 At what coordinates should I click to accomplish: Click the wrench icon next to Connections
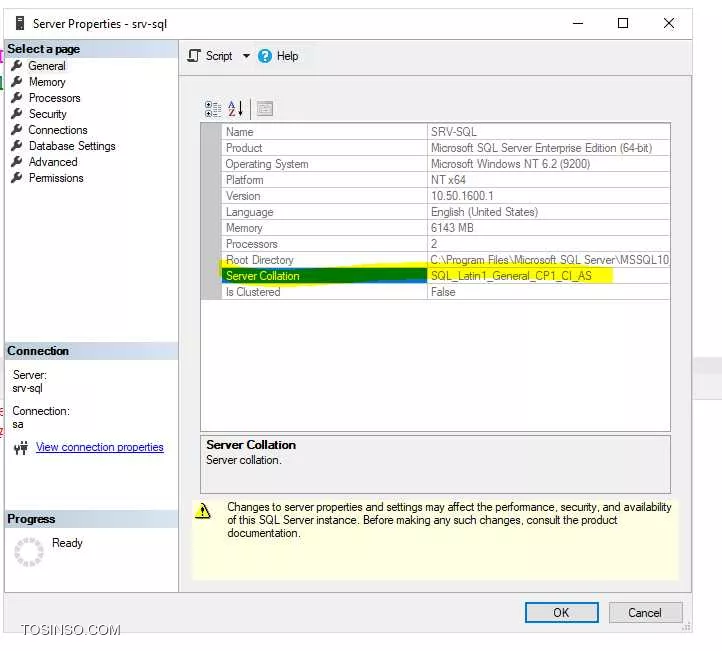click(17, 129)
